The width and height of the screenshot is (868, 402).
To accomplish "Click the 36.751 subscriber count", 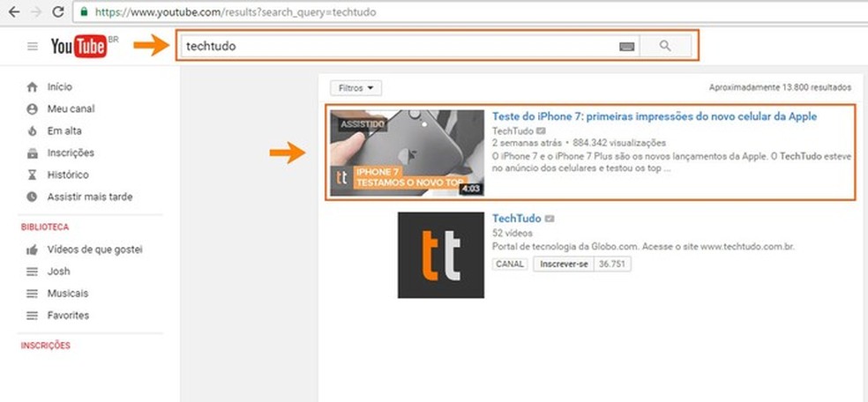I will click(x=612, y=264).
